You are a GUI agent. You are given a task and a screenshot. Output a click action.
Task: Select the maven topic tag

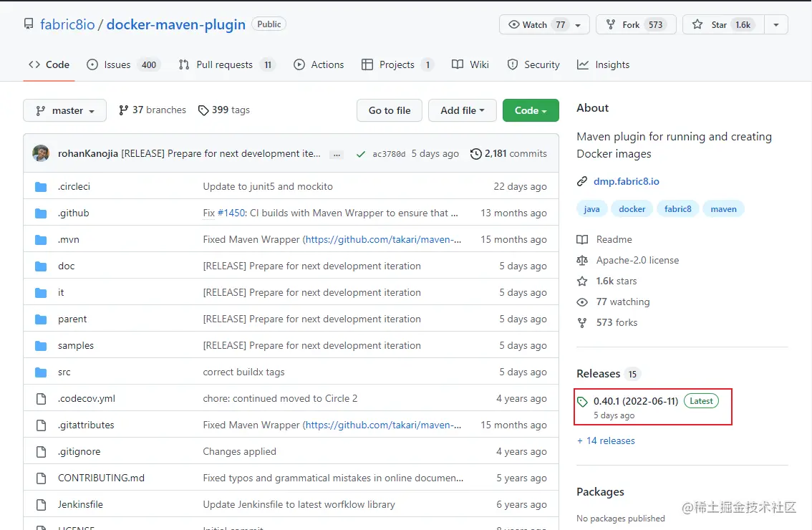pyautogui.click(x=723, y=209)
